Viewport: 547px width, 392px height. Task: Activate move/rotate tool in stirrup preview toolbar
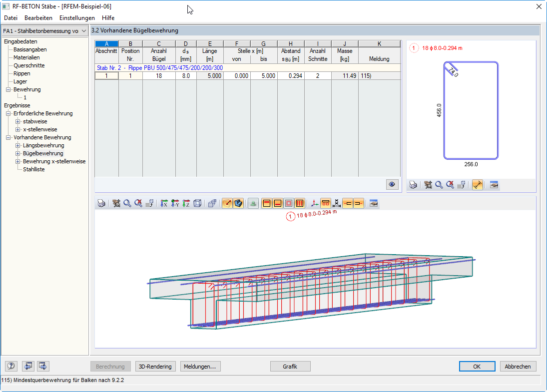pyautogui.click(x=428, y=185)
